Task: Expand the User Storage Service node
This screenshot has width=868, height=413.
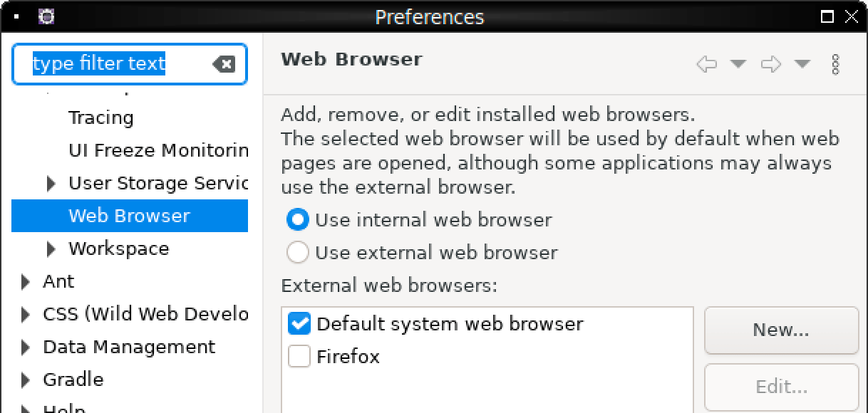Action: (50, 183)
